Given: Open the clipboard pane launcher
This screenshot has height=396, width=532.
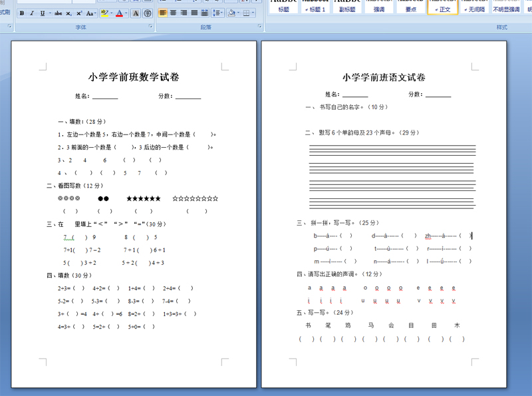Looking at the screenshot, I should [9, 26].
